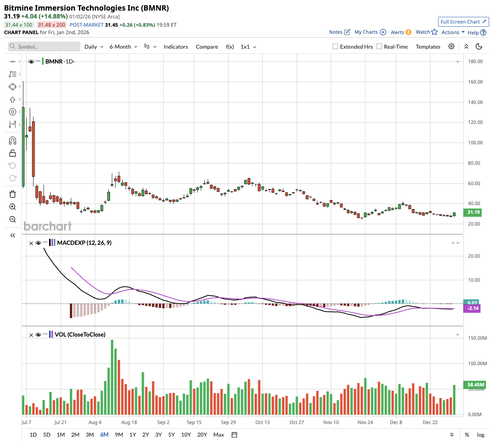This screenshot has height=448, width=497.
Task: Open the Indicators menu
Action: click(175, 47)
